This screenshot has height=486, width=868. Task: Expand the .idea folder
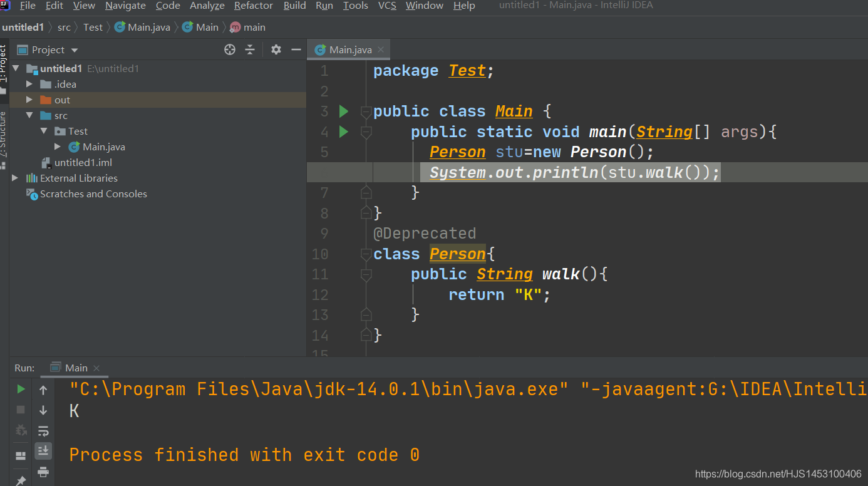point(29,84)
